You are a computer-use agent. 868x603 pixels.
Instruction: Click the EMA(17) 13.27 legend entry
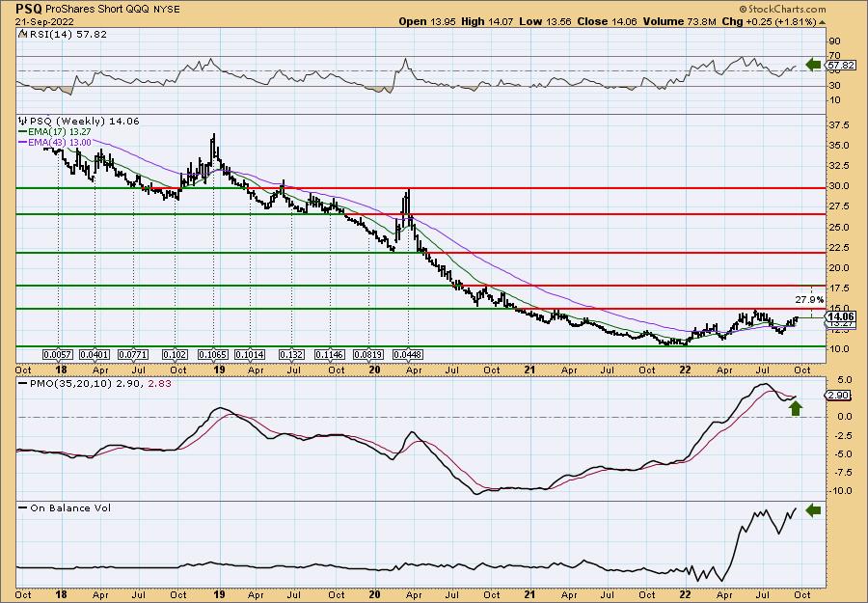click(54, 132)
